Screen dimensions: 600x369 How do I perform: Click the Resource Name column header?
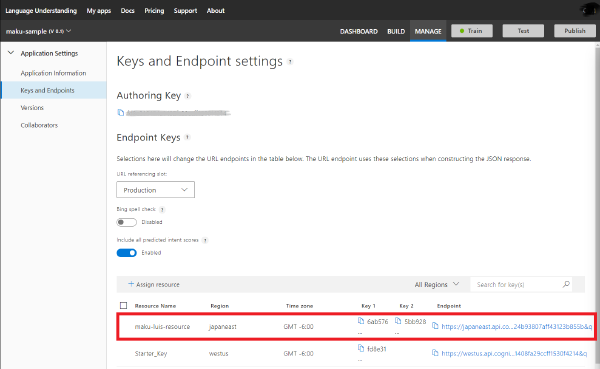click(x=155, y=306)
